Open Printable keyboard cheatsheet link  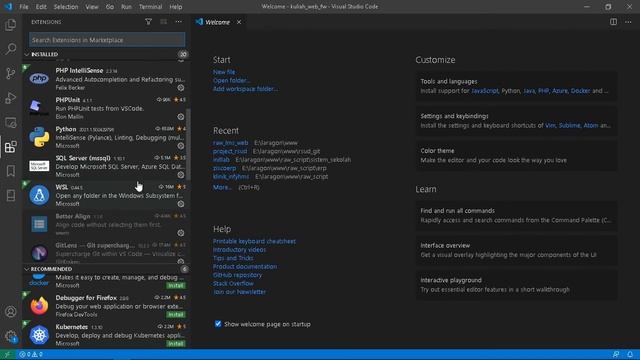tap(254, 241)
